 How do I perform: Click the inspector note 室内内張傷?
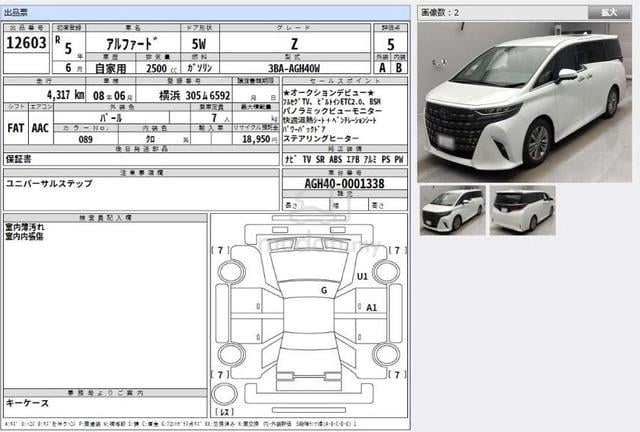[24, 236]
